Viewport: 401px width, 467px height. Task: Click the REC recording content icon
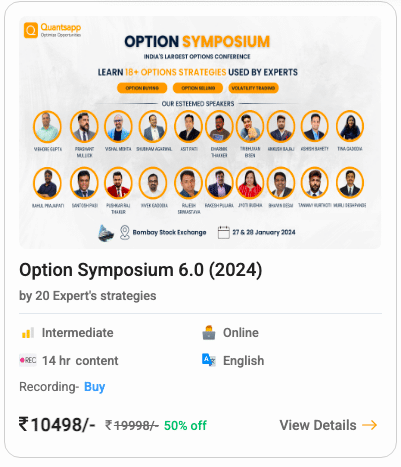pos(28,360)
